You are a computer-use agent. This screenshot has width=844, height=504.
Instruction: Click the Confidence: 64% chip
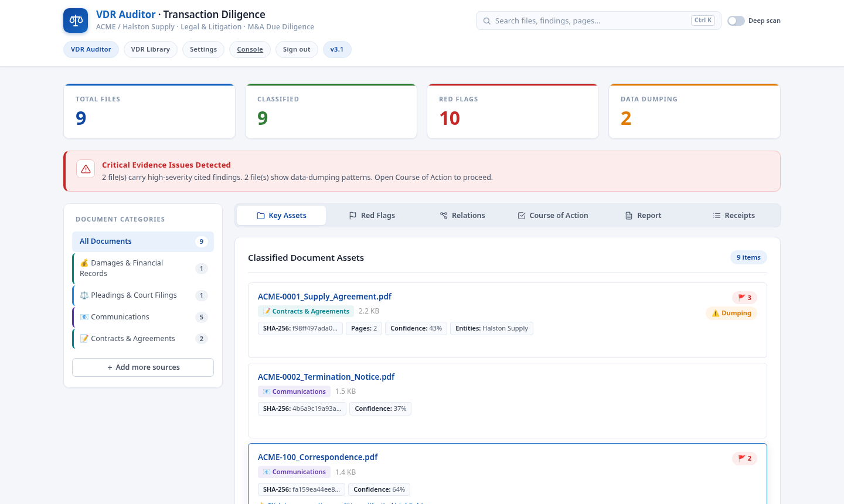pos(379,489)
